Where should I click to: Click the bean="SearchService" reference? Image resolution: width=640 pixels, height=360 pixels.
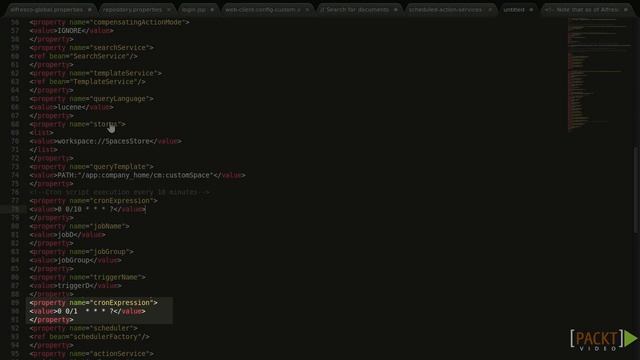point(89,56)
